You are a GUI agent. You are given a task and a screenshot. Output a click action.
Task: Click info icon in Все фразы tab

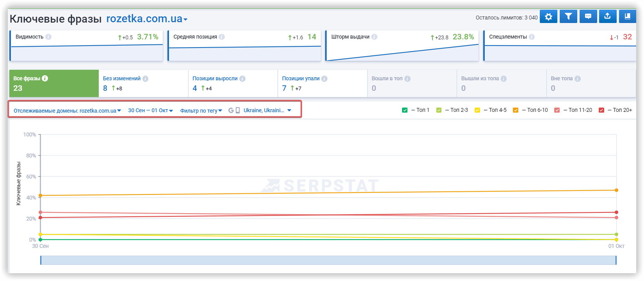(x=45, y=78)
